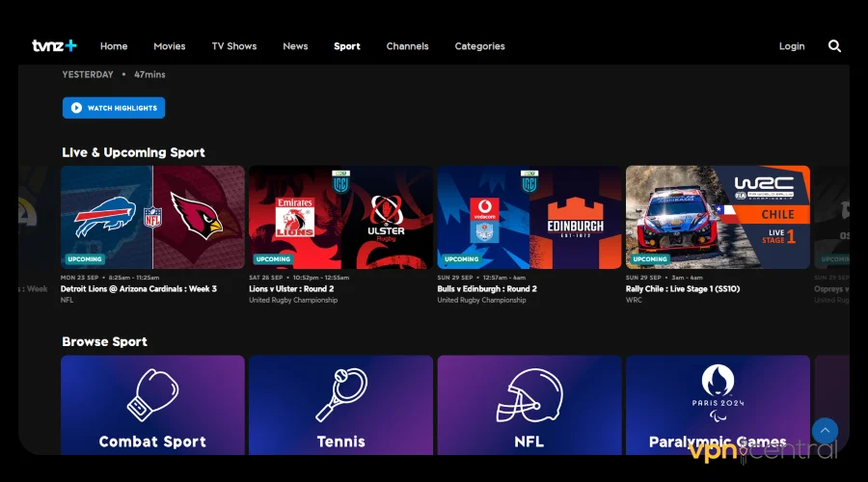Go to the Home menu item

click(x=114, y=46)
